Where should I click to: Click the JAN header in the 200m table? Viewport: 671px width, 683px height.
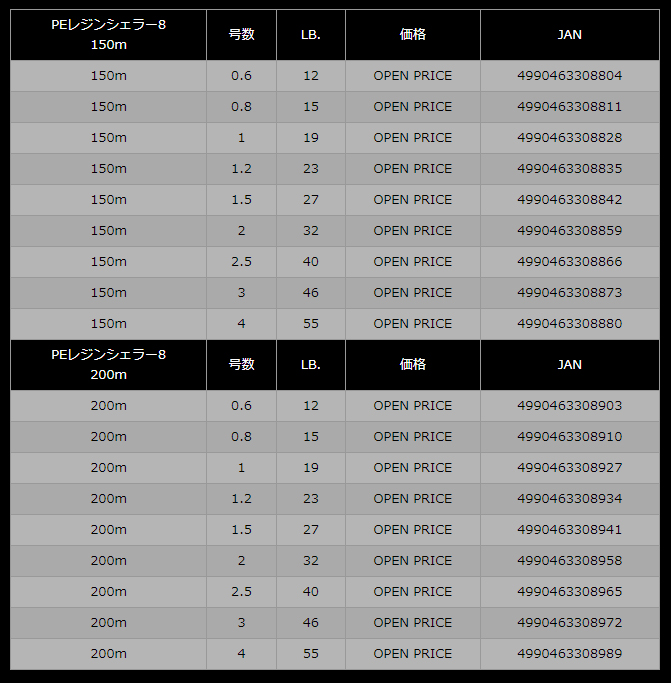tap(569, 365)
